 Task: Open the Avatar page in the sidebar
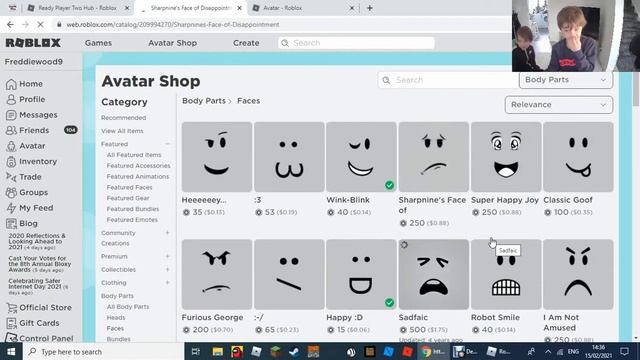point(25,146)
